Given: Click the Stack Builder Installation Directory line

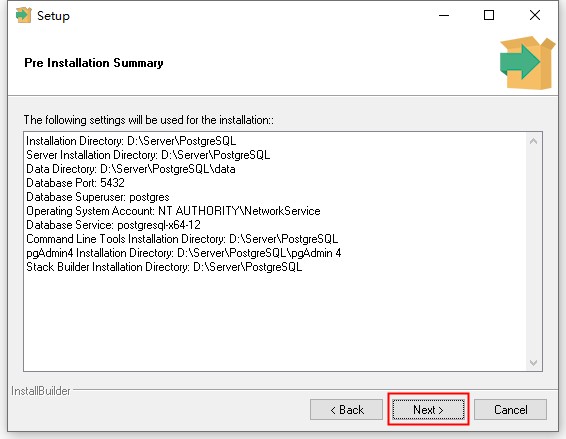Looking at the screenshot, I should [164, 267].
